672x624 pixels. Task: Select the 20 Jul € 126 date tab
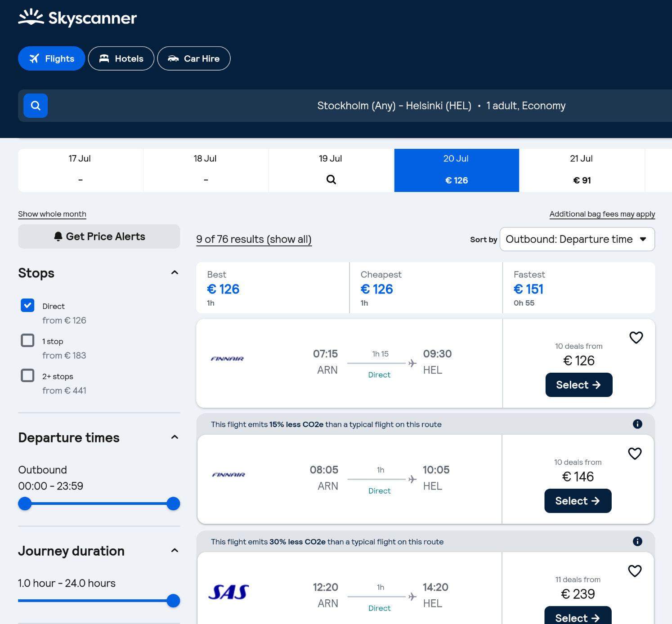tap(457, 170)
